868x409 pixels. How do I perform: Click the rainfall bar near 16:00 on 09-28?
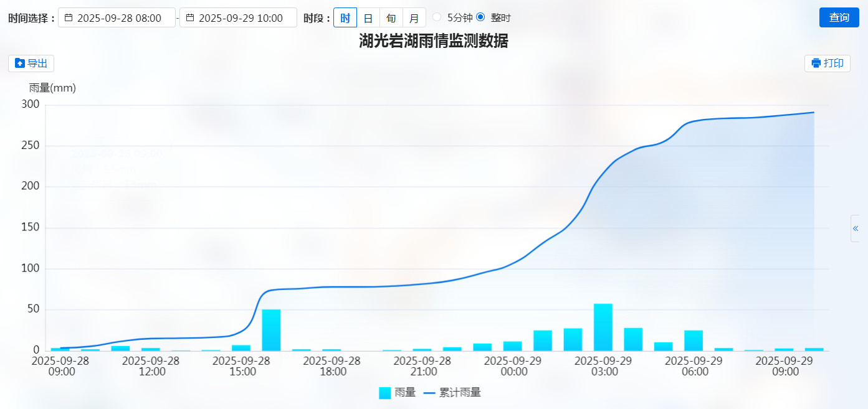(x=271, y=330)
